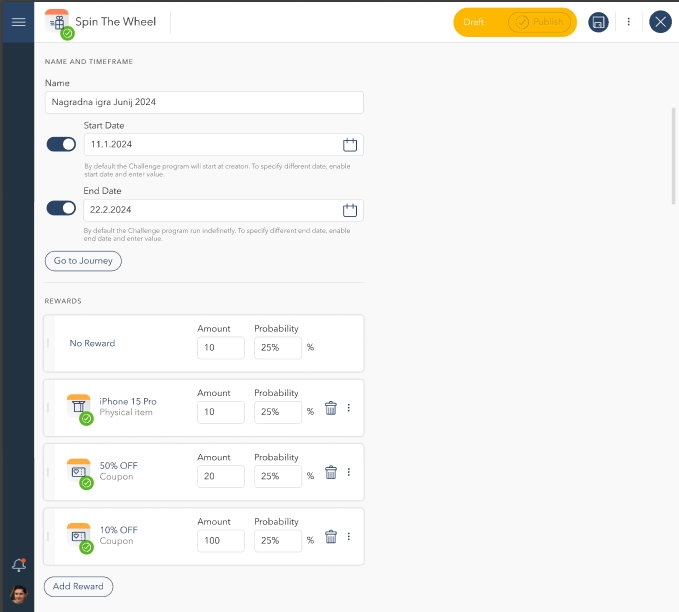The image size is (679, 612).
Task: Grab the No Reward row drag handle
Action: (x=48, y=343)
